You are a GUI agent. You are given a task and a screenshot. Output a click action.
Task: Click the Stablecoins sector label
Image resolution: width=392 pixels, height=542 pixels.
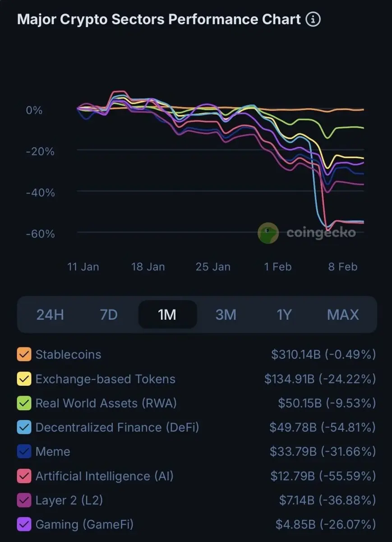click(69, 355)
